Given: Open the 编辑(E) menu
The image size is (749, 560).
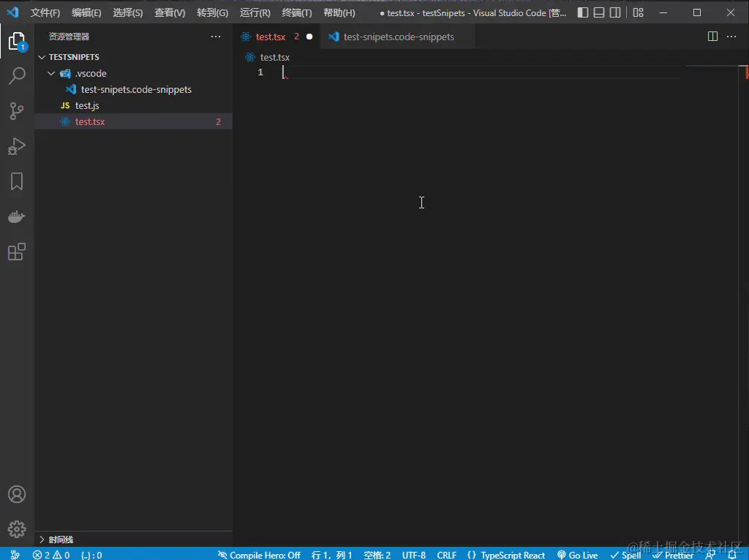Looking at the screenshot, I should 86,13.
